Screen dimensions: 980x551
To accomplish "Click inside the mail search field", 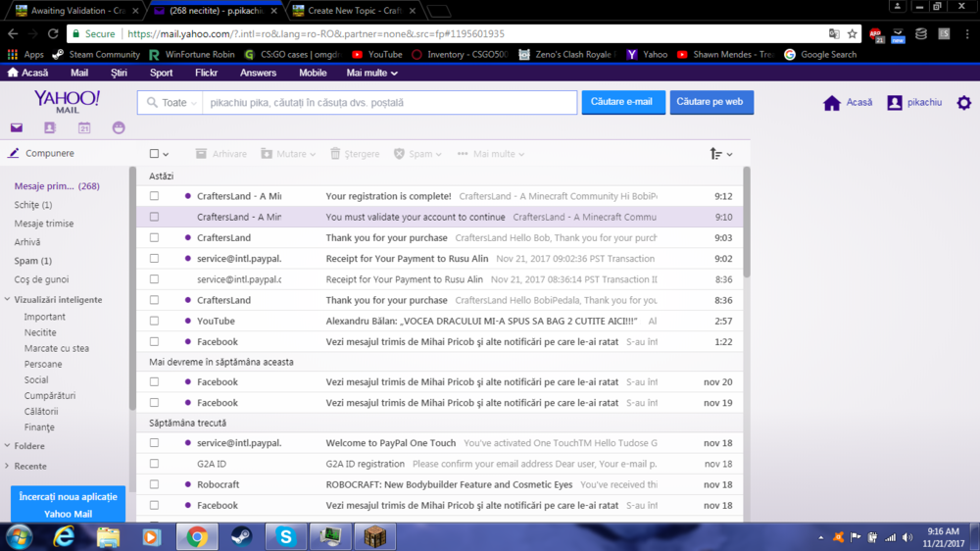I will (x=389, y=103).
